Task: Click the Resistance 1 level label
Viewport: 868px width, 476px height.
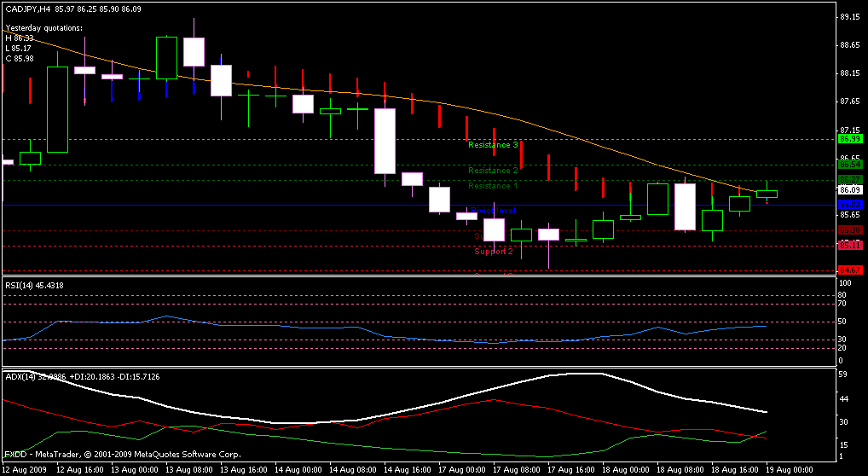Action: pyautogui.click(x=493, y=186)
